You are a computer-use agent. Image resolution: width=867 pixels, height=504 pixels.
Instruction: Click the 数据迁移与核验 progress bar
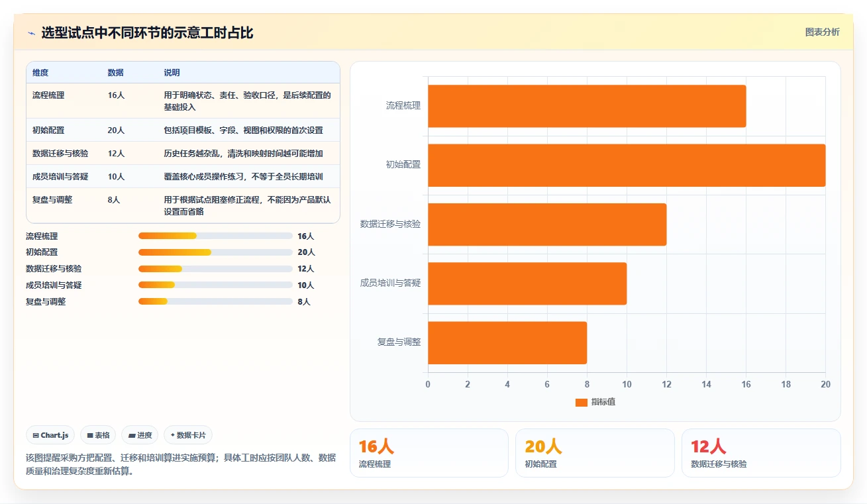pyautogui.click(x=215, y=269)
